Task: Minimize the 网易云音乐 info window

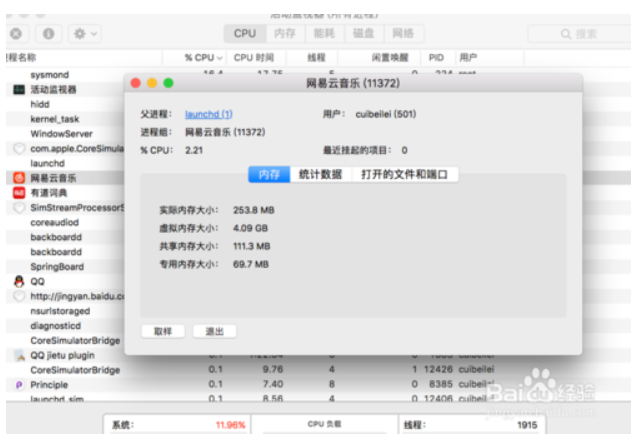Action: (x=152, y=83)
